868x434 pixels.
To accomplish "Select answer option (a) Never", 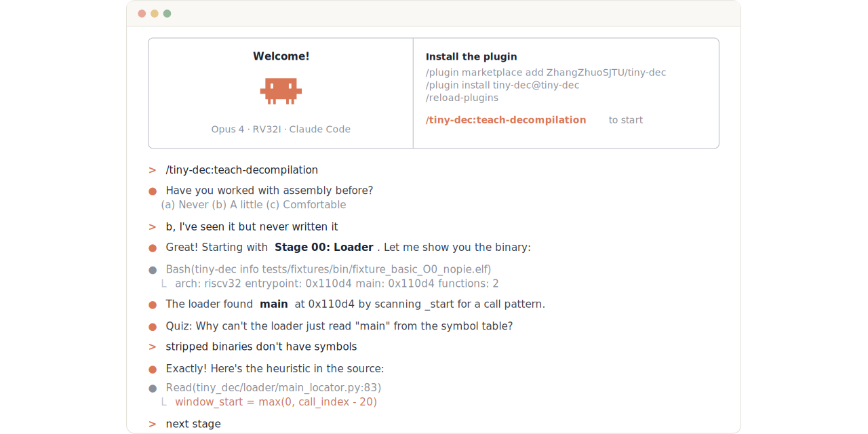I will tap(184, 205).
